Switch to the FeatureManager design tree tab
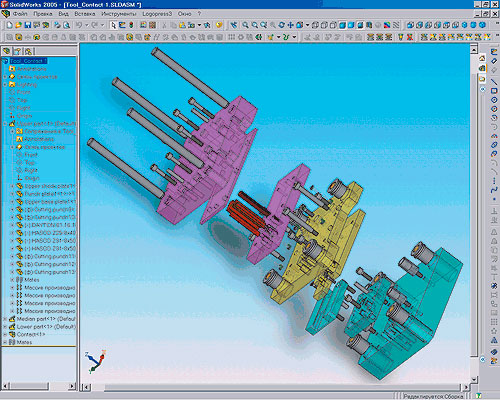This screenshot has width=500, height=400. 6,51
